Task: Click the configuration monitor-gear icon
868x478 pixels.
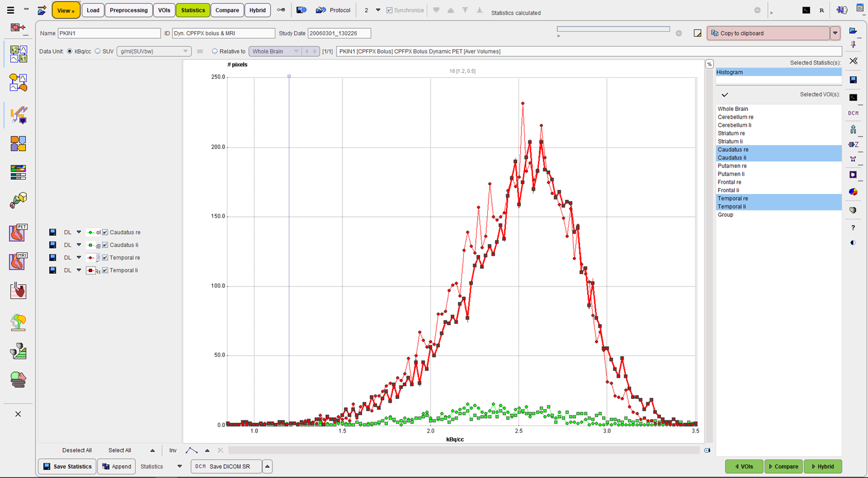Action: pos(302,10)
